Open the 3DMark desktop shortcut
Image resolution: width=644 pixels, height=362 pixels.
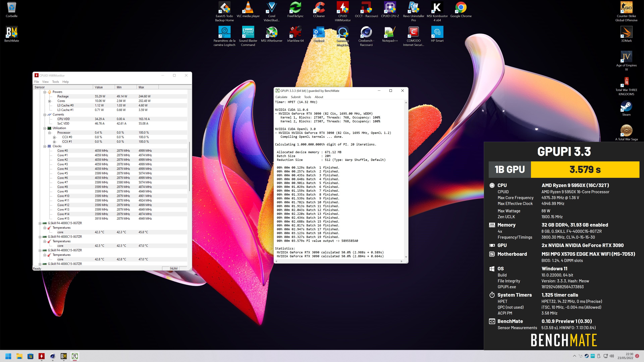(x=626, y=35)
